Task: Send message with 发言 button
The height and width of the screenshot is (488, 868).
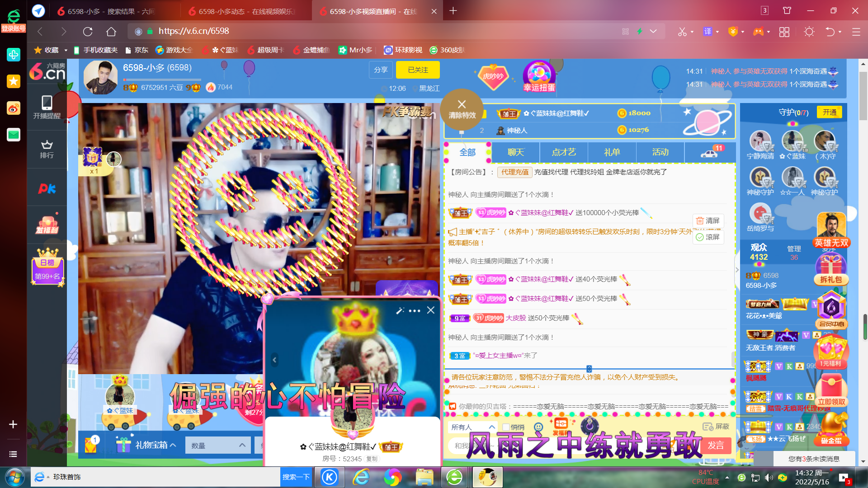Action: [x=716, y=446]
